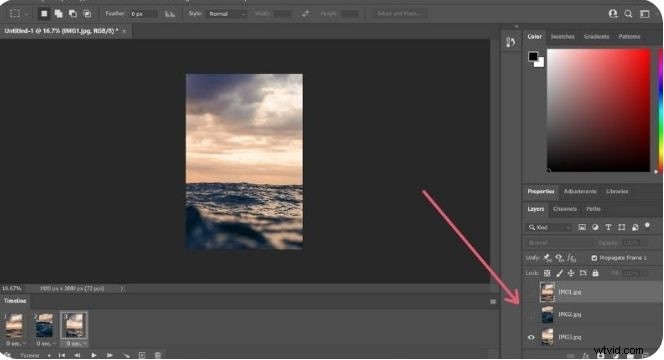664x360 pixels.
Task: Select timeline frame 2 thumbnail
Action: pos(44,325)
